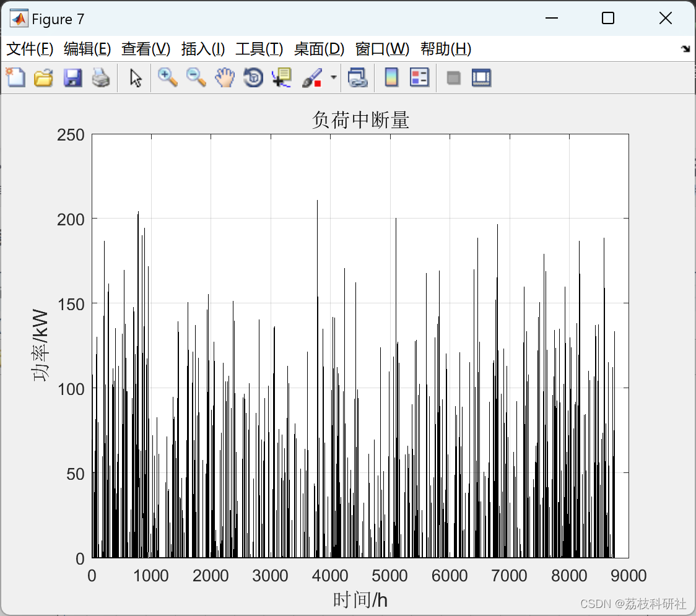Click the x-axis tick label 3000
Viewport: 696px width, 616px height.
pyautogui.click(x=270, y=576)
